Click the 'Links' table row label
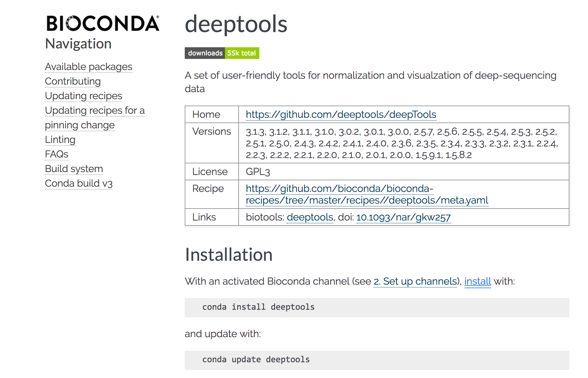 tap(204, 217)
